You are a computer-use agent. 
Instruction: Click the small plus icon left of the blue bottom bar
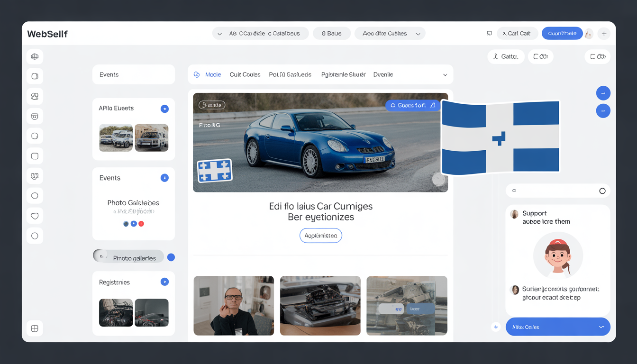tap(496, 327)
